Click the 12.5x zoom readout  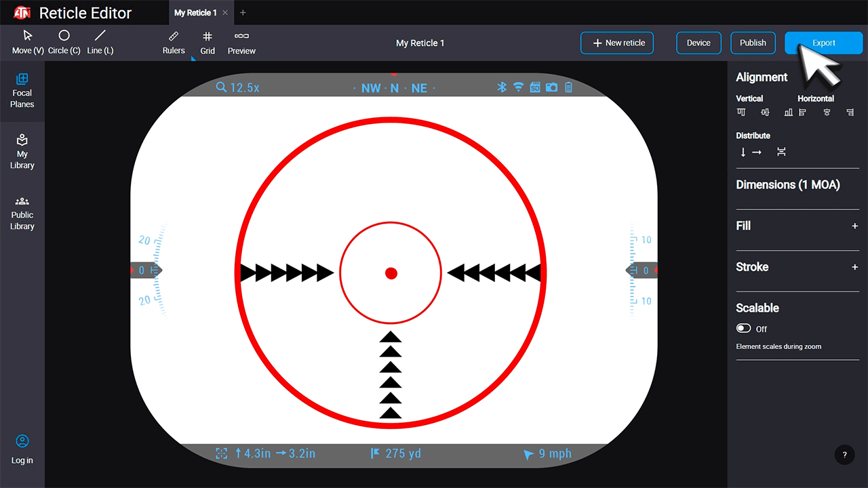[x=245, y=87]
